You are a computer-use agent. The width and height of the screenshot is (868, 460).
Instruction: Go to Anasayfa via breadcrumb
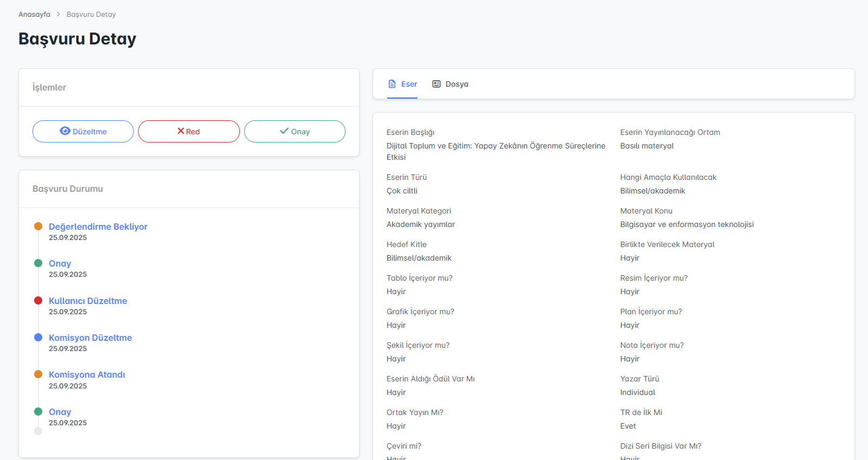[x=34, y=15]
